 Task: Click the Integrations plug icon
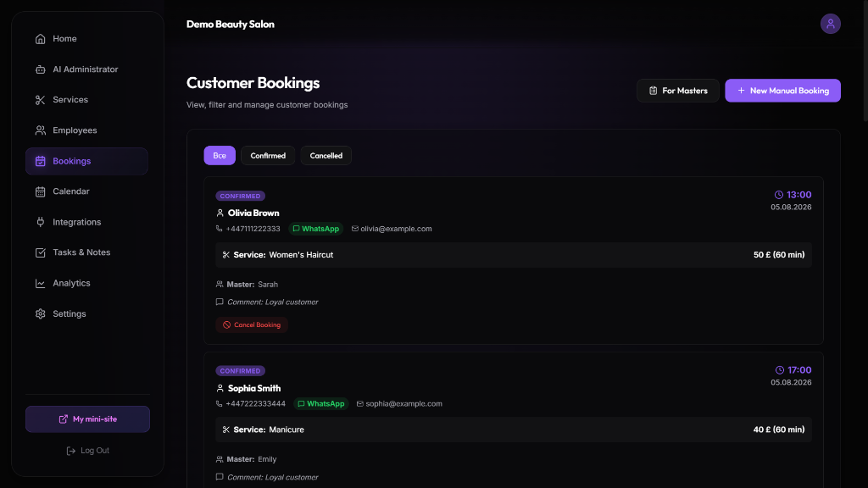pyautogui.click(x=41, y=222)
